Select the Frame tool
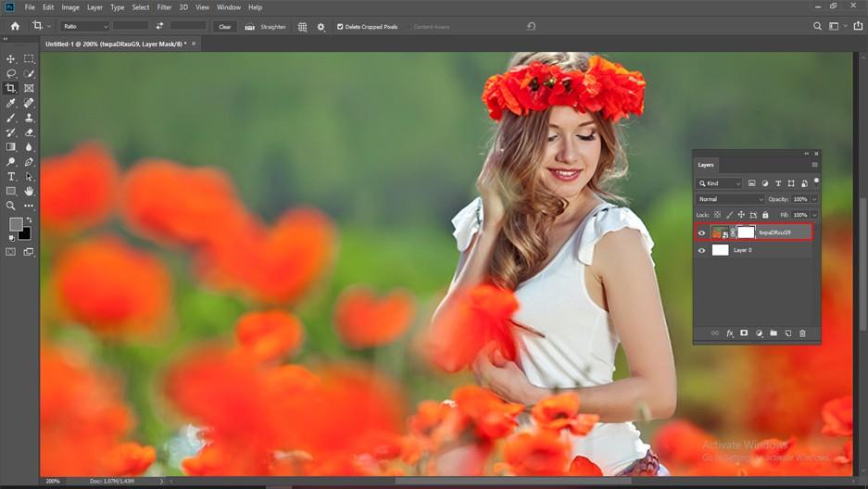868x489 pixels. tap(29, 88)
